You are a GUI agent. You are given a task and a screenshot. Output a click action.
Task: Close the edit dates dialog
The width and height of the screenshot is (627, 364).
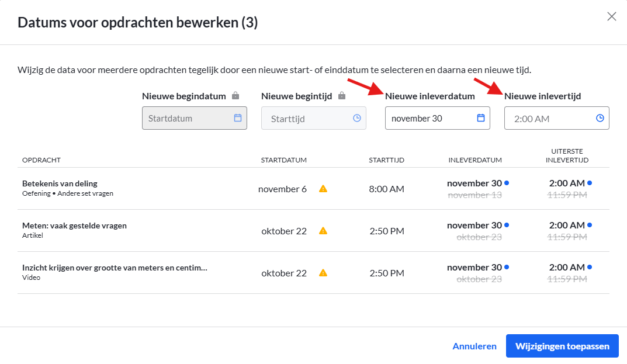[611, 16]
